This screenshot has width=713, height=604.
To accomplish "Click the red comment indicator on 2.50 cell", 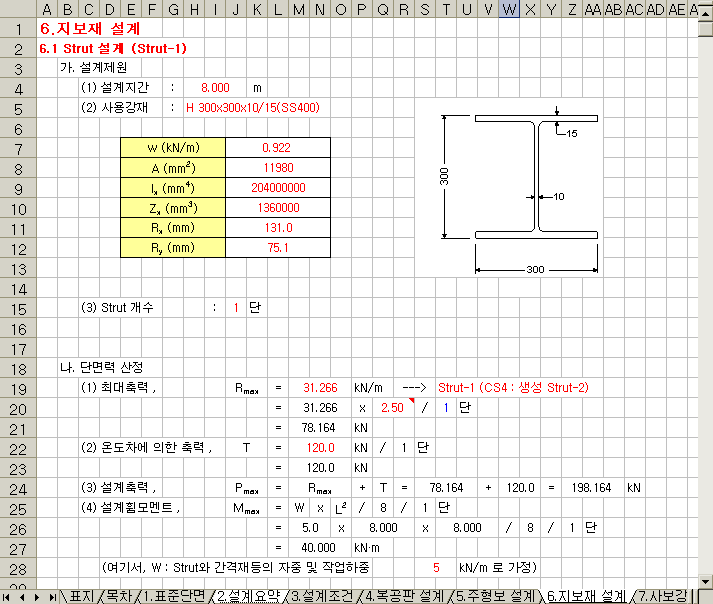I will [x=411, y=402].
